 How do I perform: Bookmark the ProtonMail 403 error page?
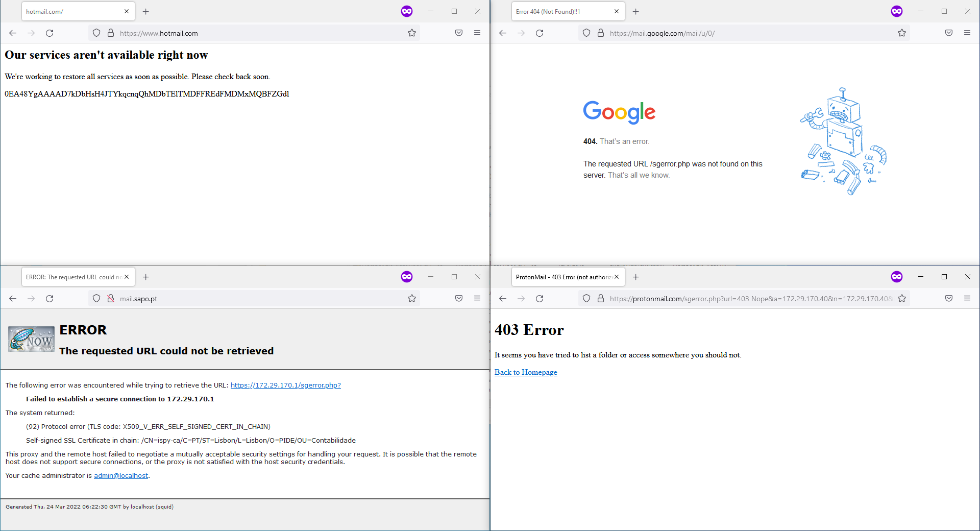coord(902,298)
